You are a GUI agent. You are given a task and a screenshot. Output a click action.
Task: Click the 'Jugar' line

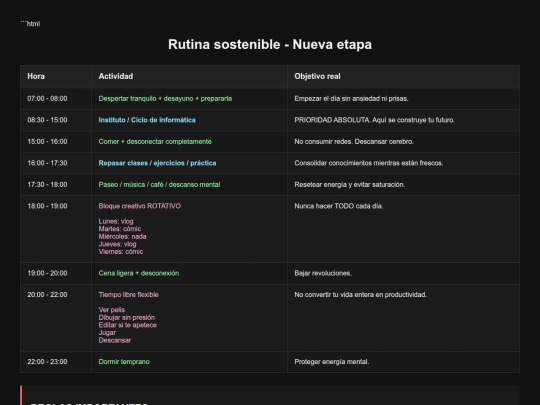pyautogui.click(x=107, y=333)
